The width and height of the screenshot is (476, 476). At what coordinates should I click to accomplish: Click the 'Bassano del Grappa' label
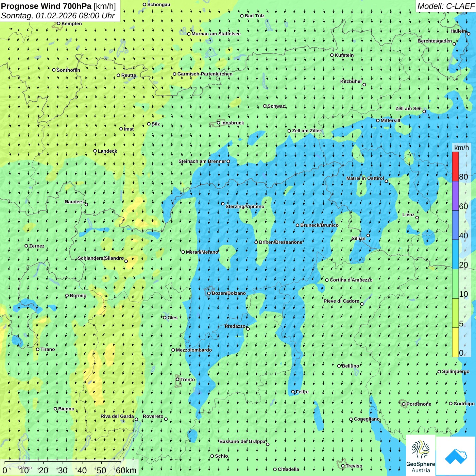coord(242,441)
